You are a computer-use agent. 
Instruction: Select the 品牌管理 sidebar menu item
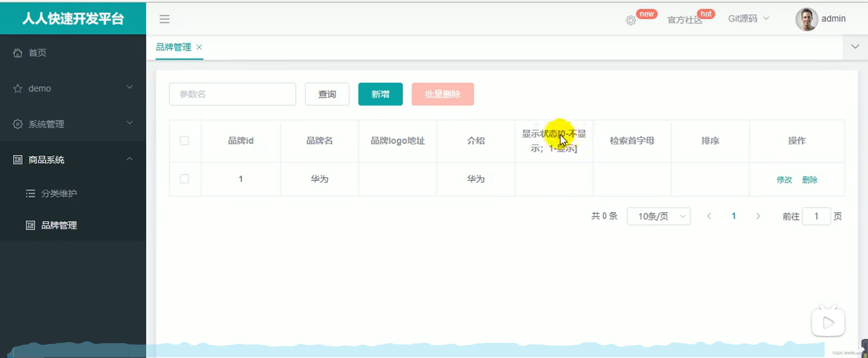point(59,225)
